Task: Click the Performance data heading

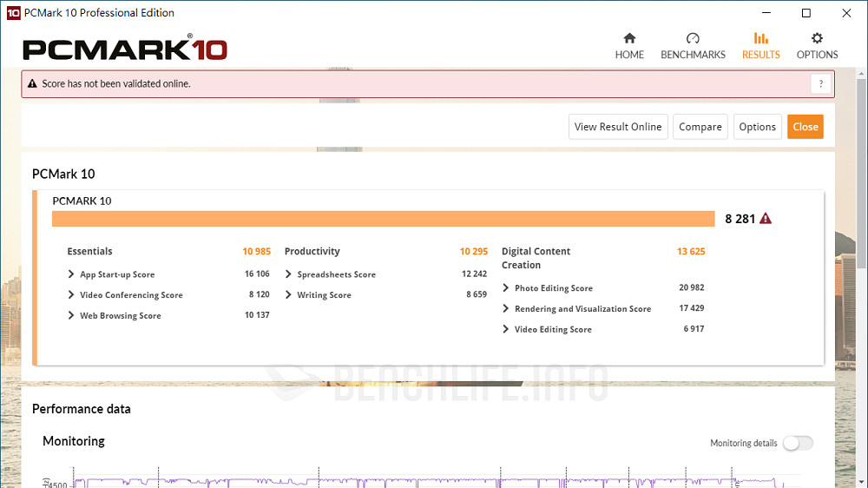Action: (x=82, y=409)
